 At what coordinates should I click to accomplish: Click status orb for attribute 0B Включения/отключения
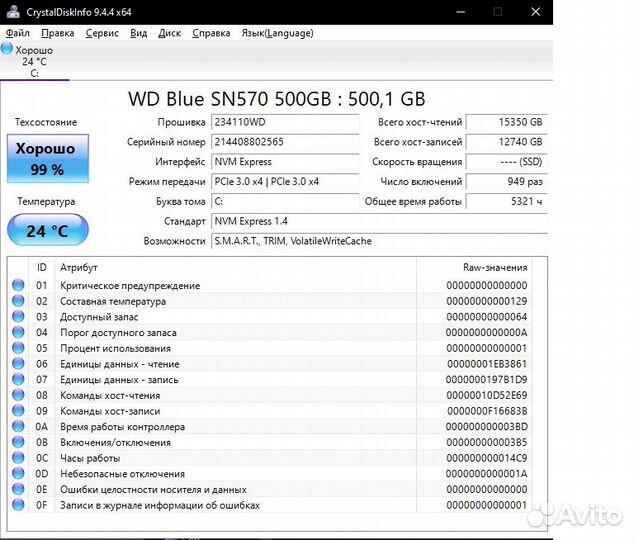point(18,442)
